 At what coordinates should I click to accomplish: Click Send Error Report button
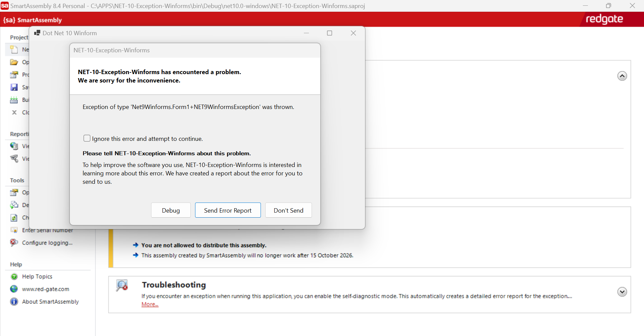[228, 210]
